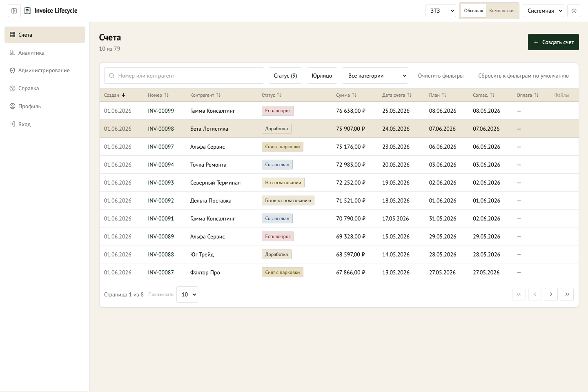588x392 pixels.
Task: Click the Создать счет button
Action: pyautogui.click(x=553, y=42)
